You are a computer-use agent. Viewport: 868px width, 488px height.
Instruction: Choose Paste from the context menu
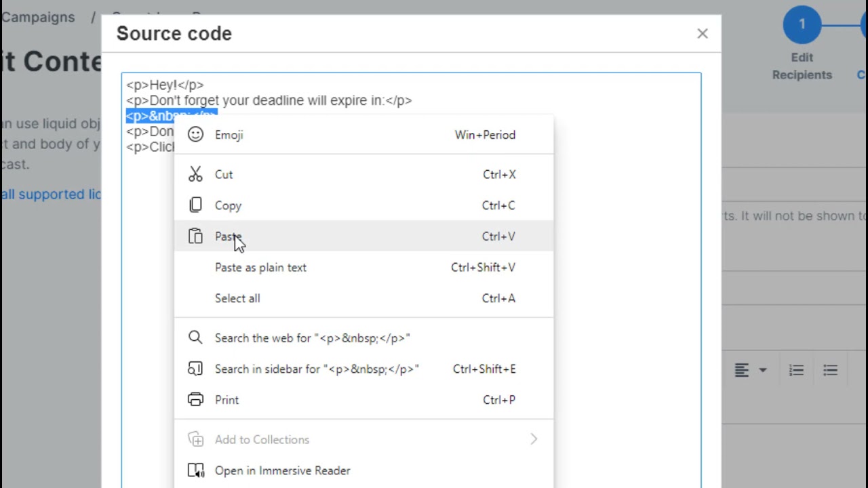click(x=363, y=236)
